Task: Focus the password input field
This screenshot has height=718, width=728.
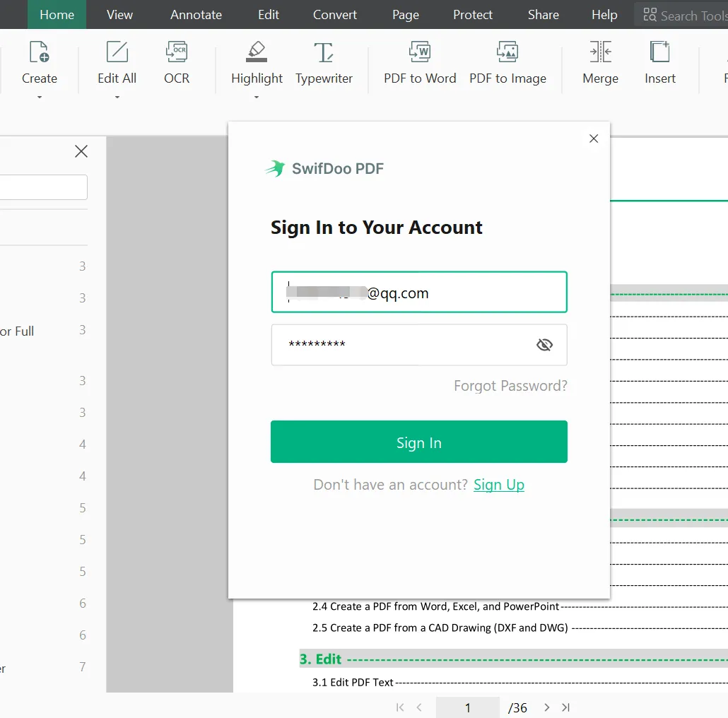Action: coord(419,345)
